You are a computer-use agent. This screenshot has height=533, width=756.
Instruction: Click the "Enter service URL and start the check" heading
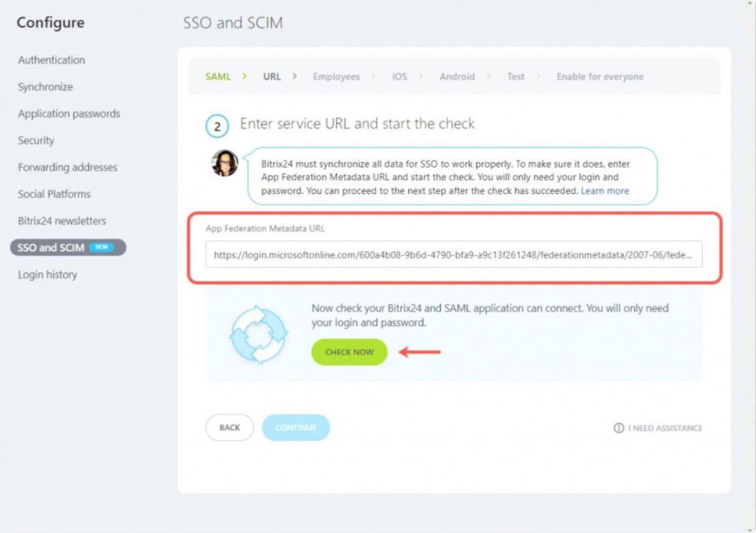click(358, 124)
